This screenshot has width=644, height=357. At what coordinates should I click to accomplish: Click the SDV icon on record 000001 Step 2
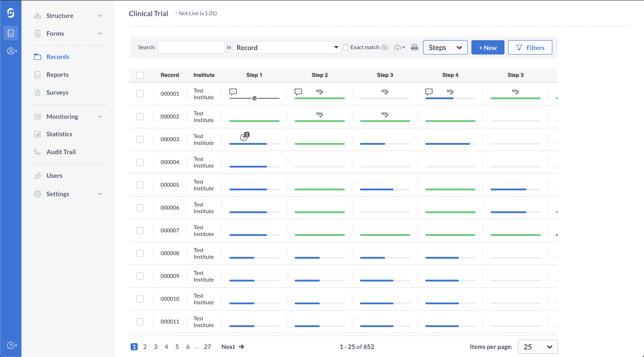click(x=319, y=91)
